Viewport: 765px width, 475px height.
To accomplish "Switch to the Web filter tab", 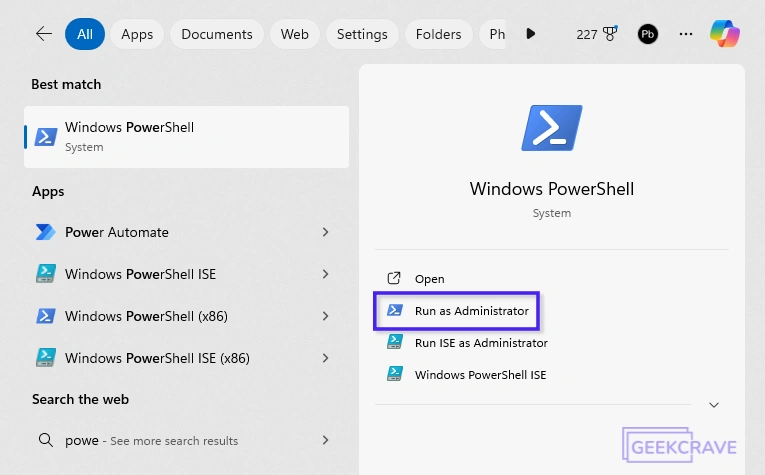I will tap(295, 34).
